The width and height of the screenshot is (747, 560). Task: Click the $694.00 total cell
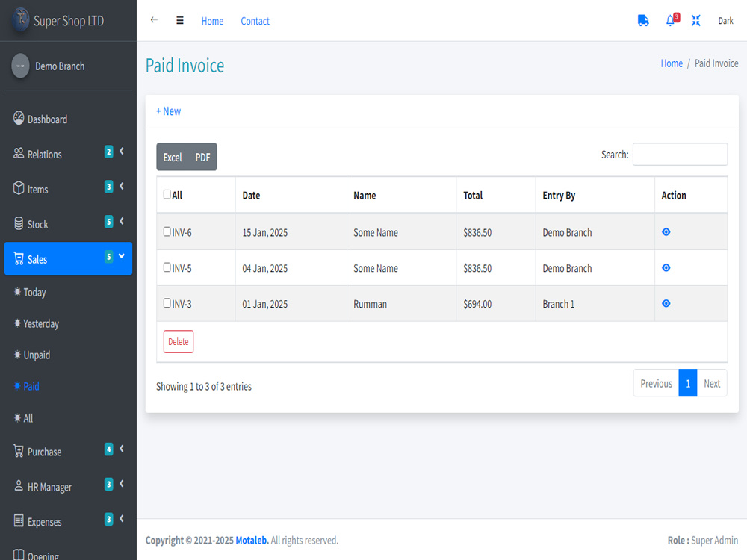(496, 304)
